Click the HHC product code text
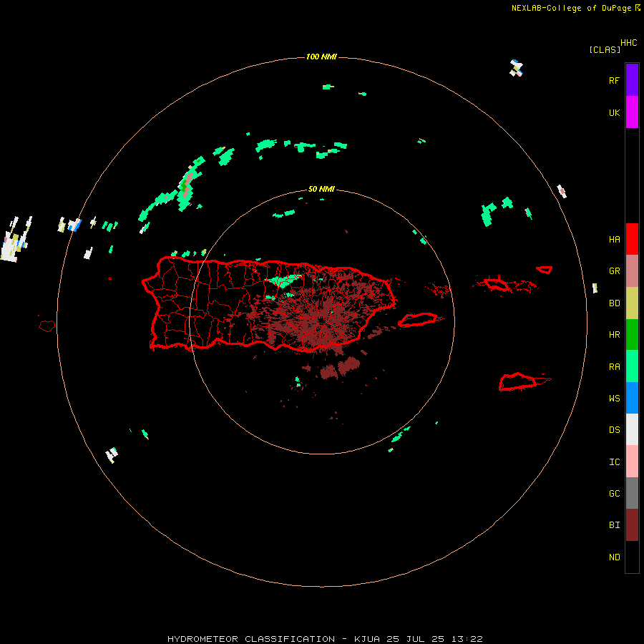644x644 pixels. [x=628, y=43]
